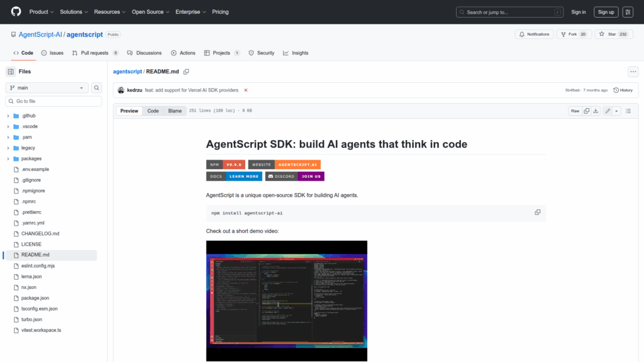644x362 pixels.
Task: Click the GitHub logo icon
Action: [16, 12]
